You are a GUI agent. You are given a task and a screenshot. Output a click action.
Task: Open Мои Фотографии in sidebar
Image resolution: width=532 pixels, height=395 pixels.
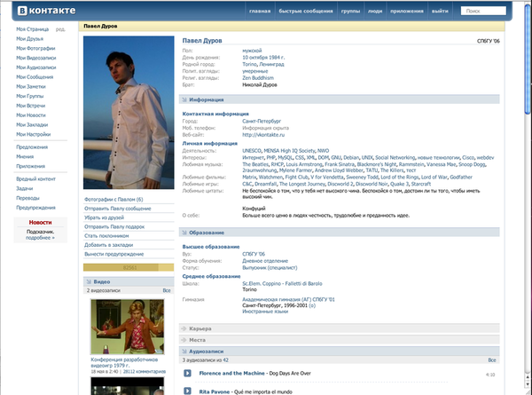pos(35,48)
